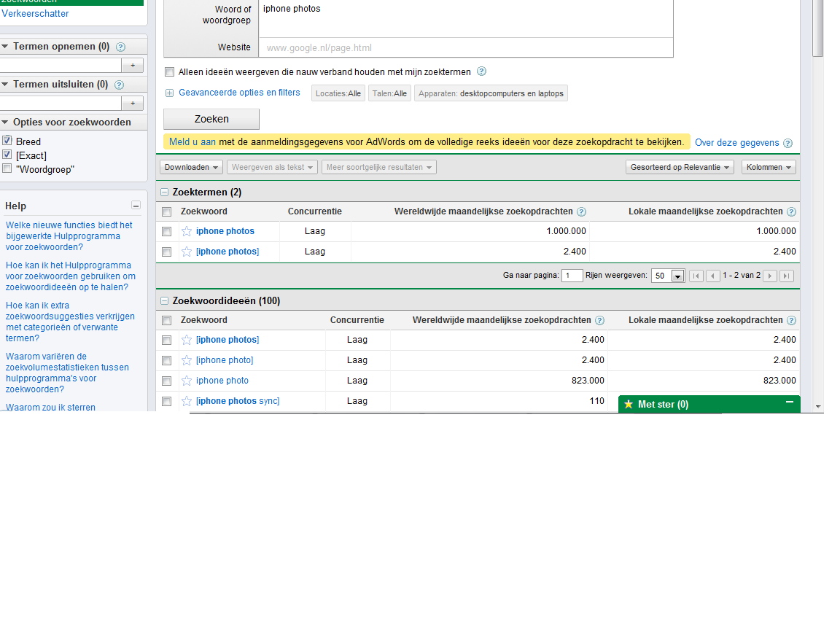This screenshot has height=630, width=840.
Task: Expand Geavanceerde opties en filters plus icon
Action: pyautogui.click(x=169, y=93)
